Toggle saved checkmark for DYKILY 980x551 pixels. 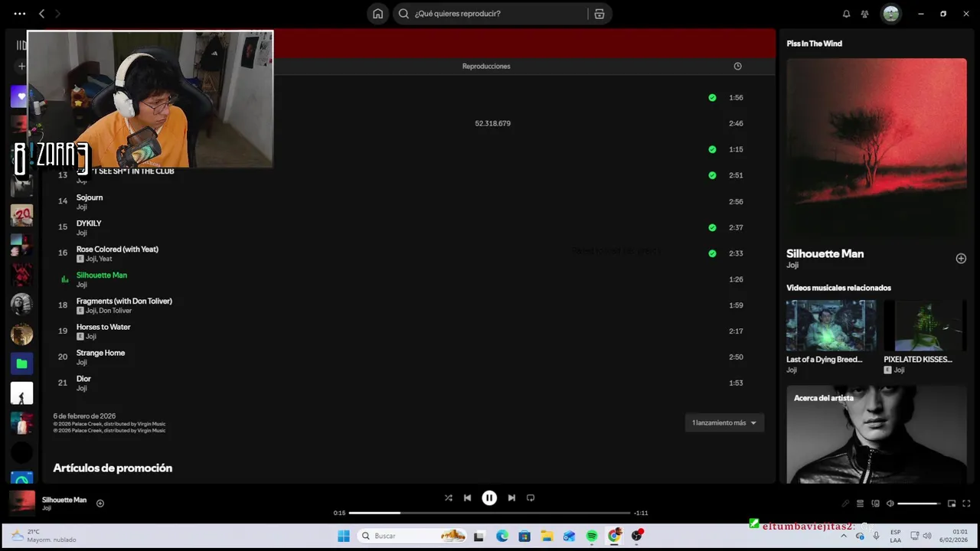point(712,227)
